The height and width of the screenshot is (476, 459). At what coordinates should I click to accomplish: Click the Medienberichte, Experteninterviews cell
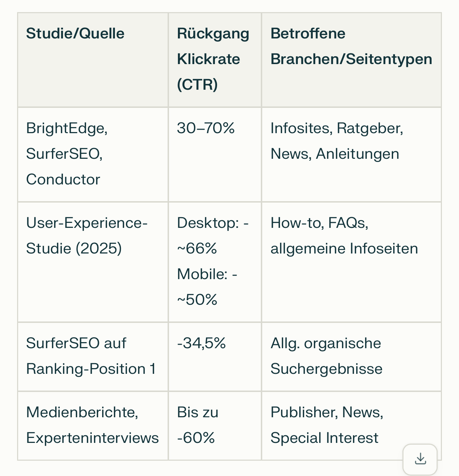[92, 425]
